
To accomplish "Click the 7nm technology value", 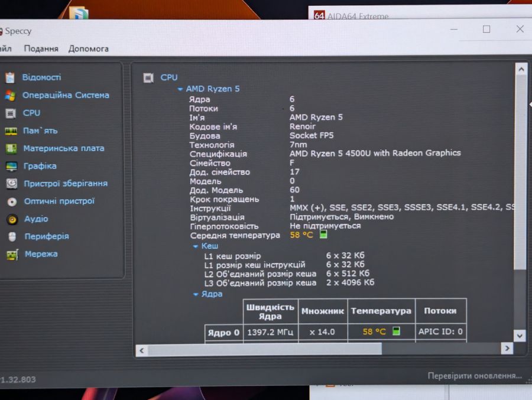I will [299, 145].
